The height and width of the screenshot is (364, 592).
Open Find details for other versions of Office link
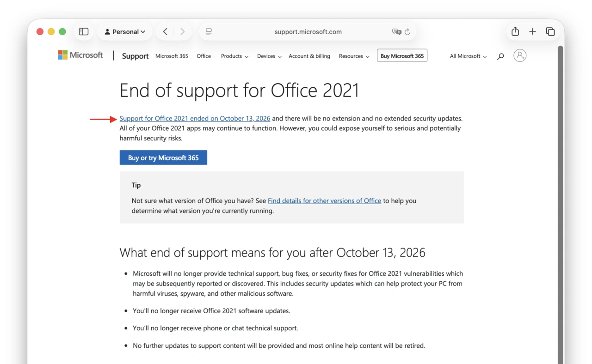324,201
